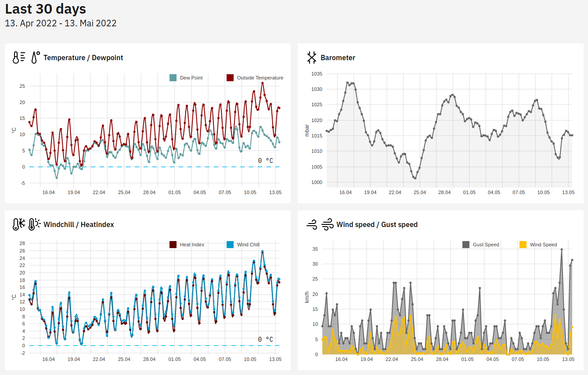Click the "16.04" date label under the temperature chart

coord(48,192)
